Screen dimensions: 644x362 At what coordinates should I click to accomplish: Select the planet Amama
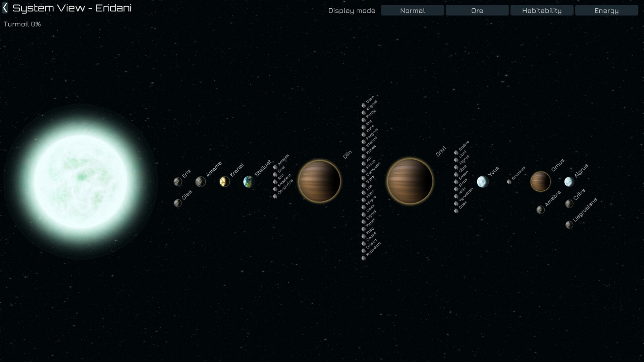tap(201, 181)
